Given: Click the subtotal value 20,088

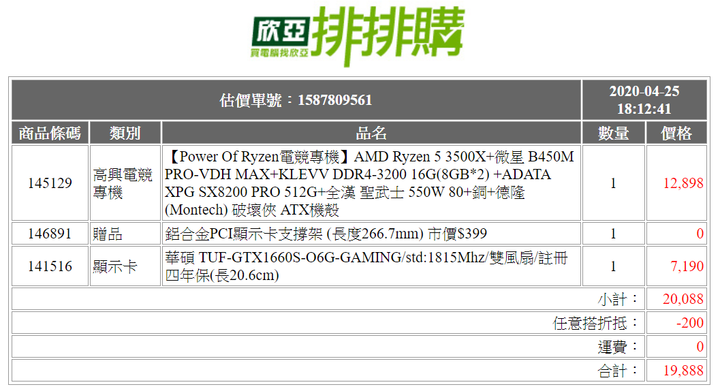Looking at the screenshot, I should (683, 299).
